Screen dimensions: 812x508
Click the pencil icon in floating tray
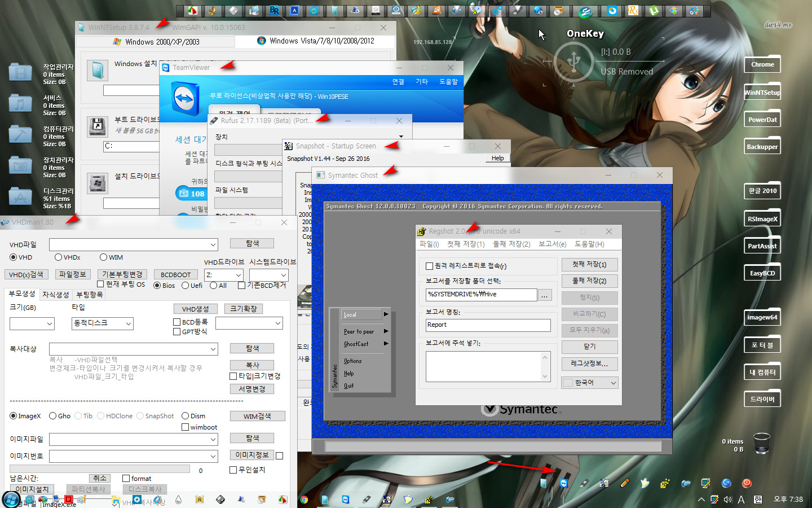pos(625,483)
